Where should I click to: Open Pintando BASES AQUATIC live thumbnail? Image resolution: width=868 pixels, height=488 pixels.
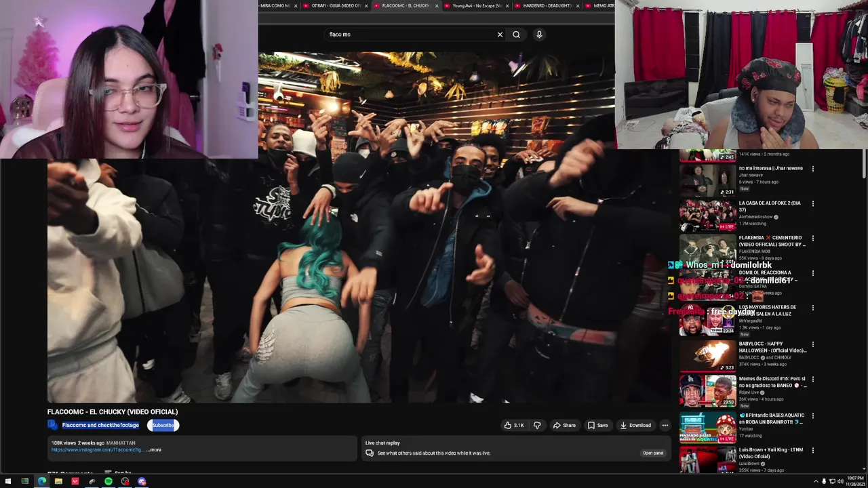[x=707, y=427]
